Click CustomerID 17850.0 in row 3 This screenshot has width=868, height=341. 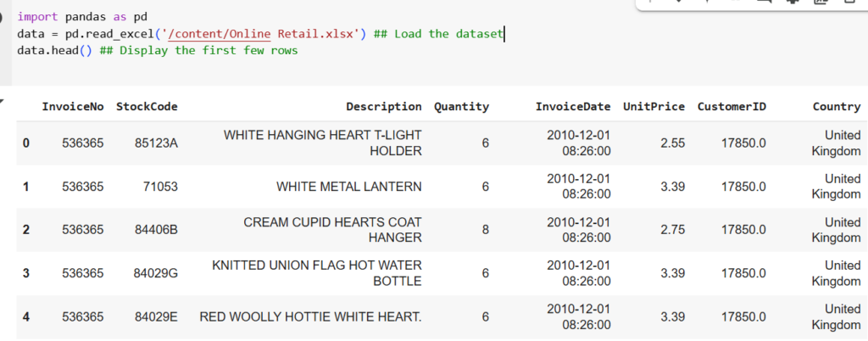pos(744,273)
